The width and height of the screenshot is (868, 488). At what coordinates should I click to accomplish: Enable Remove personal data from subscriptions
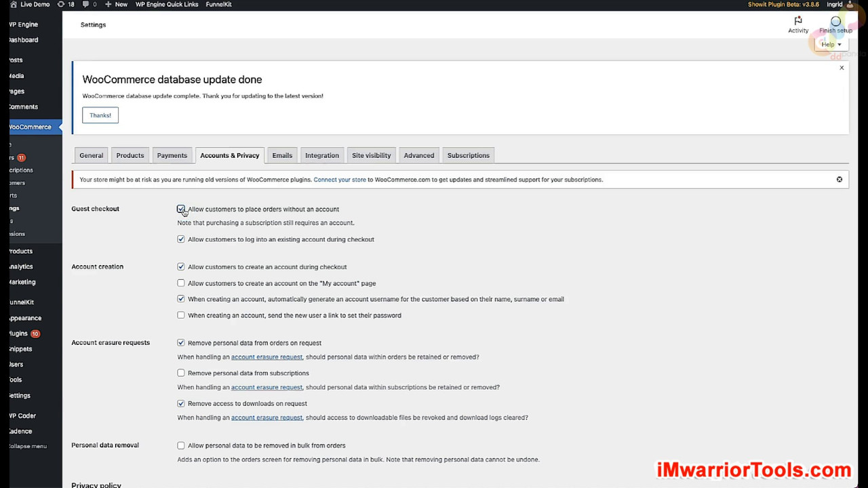(181, 373)
